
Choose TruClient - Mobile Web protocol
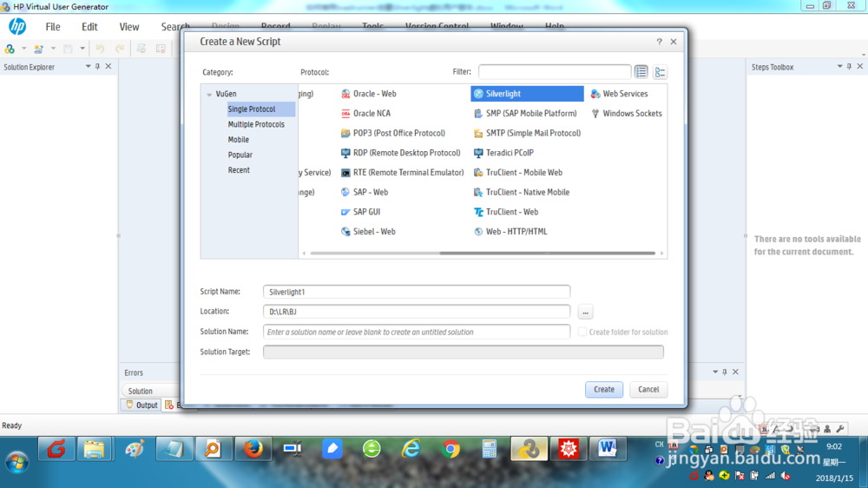(518, 173)
